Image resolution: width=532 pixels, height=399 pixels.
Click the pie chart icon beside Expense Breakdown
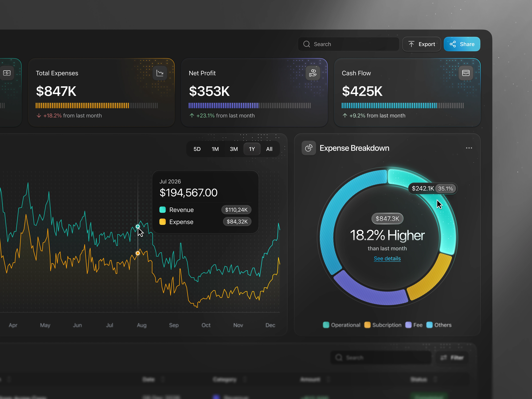[x=309, y=148]
